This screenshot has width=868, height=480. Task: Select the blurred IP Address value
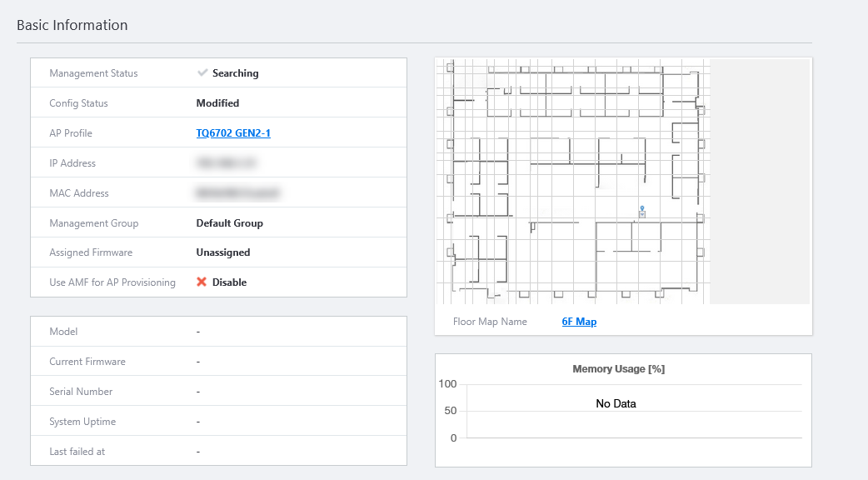pyautogui.click(x=227, y=163)
